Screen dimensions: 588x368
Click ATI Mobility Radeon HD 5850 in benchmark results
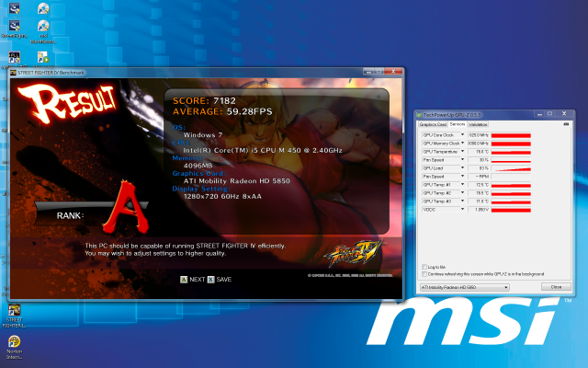237,181
